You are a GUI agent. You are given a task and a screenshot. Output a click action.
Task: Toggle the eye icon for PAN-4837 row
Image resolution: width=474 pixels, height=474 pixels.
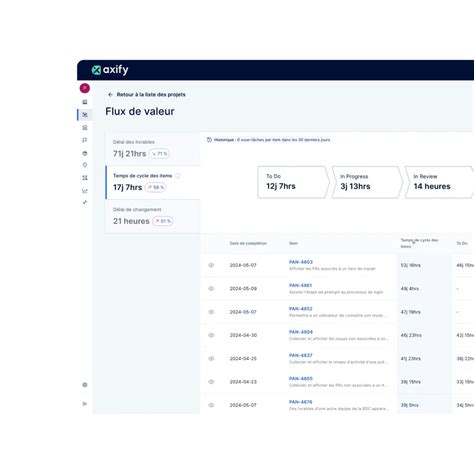coord(211,359)
